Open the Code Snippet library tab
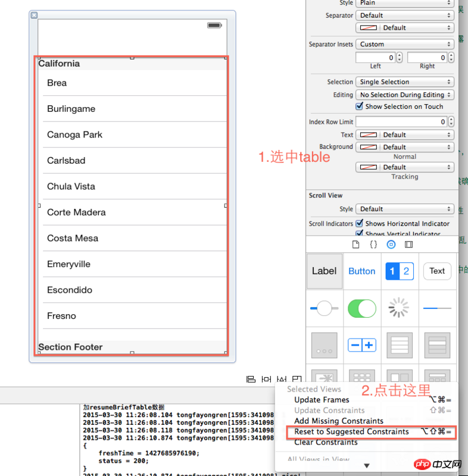Image resolution: width=468 pixels, height=476 pixels. pos(373,245)
